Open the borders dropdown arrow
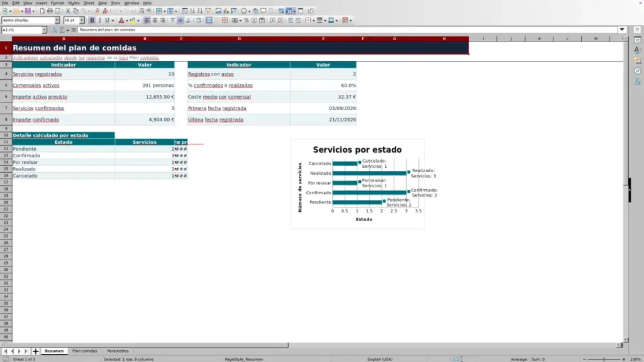Image resolution: width=644 pixels, height=362 pixels. (x=313, y=21)
